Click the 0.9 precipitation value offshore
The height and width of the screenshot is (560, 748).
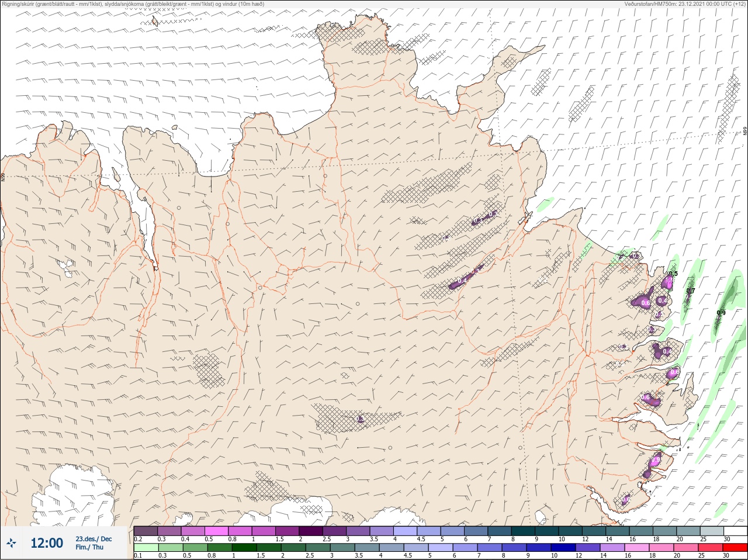[721, 313]
